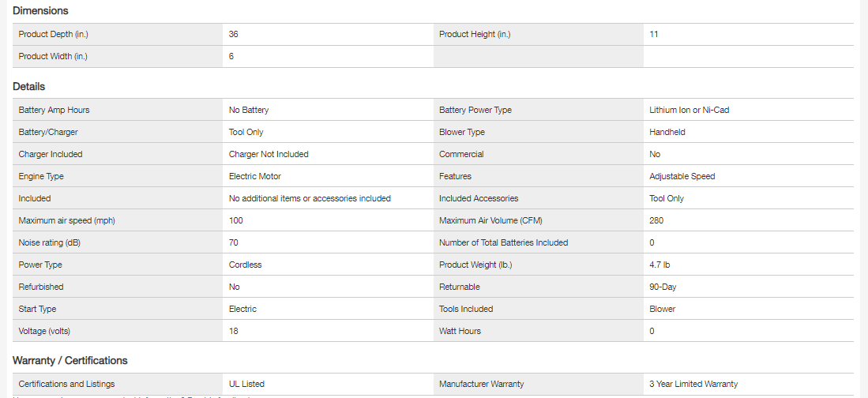The width and height of the screenshot is (868, 398).
Task: Click the 'Charger Not Included' value
Action: pyautogui.click(x=269, y=155)
